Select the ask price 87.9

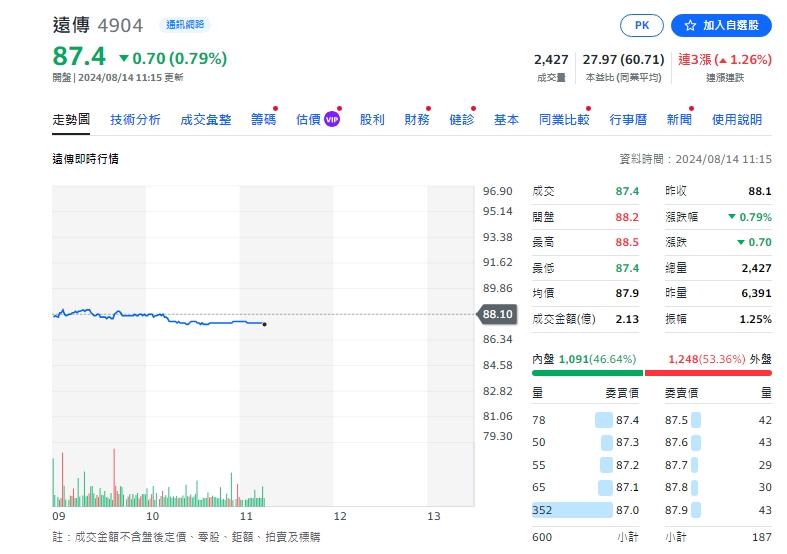pyautogui.click(x=676, y=510)
